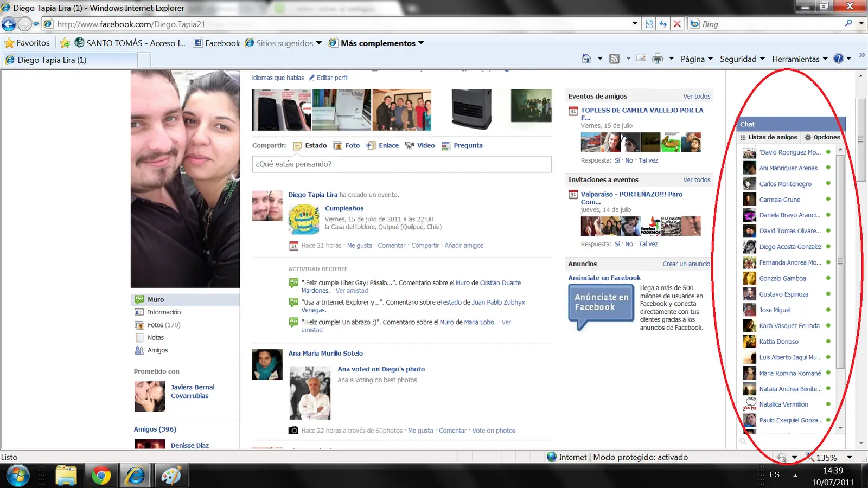This screenshot has height=488, width=868.
Task: Select the Estado share option
Action: pyautogui.click(x=310, y=145)
